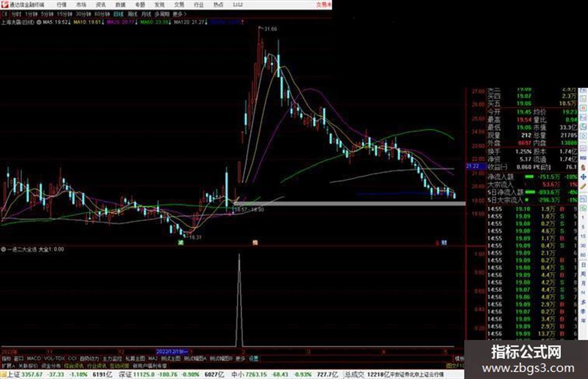Open the 关联报价 tab
The image size is (588, 379).
(x=28, y=365)
